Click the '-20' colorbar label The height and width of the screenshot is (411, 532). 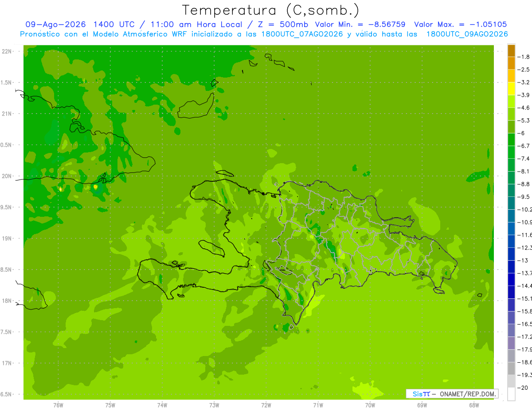coord(524,388)
